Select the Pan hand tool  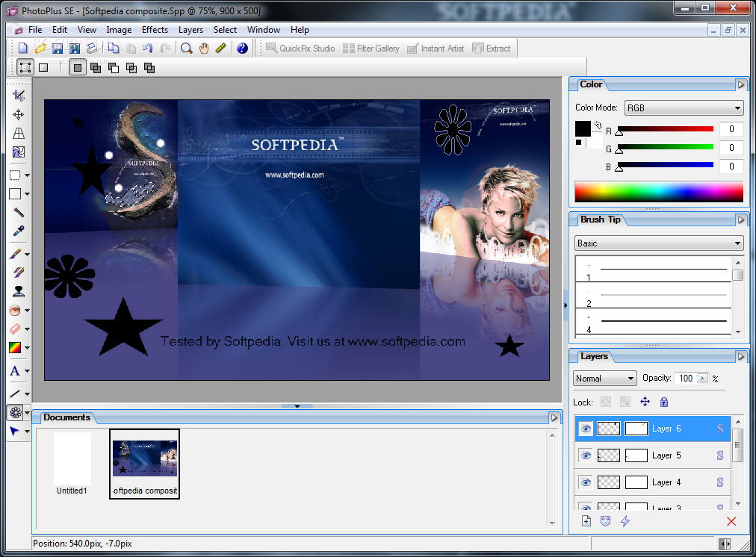click(204, 49)
